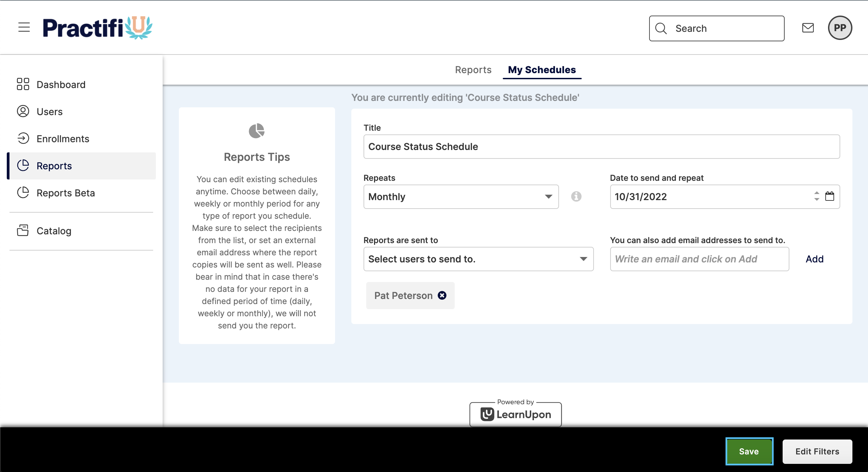Click the Reports Tips pie icon

point(257,131)
